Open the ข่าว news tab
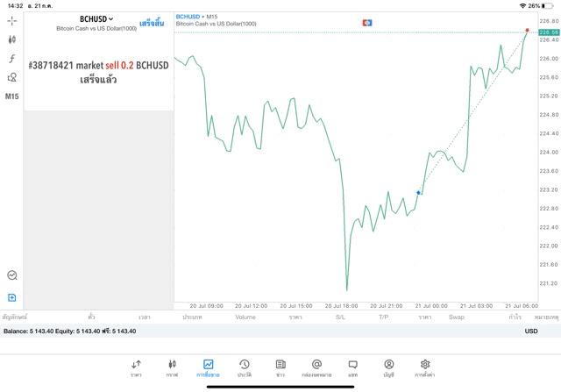 tap(280, 368)
